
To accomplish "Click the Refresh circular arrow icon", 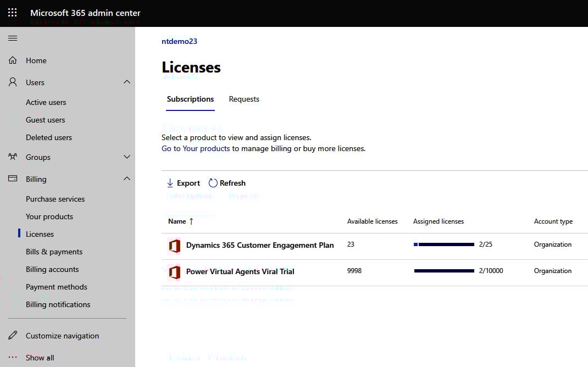I will point(213,183).
